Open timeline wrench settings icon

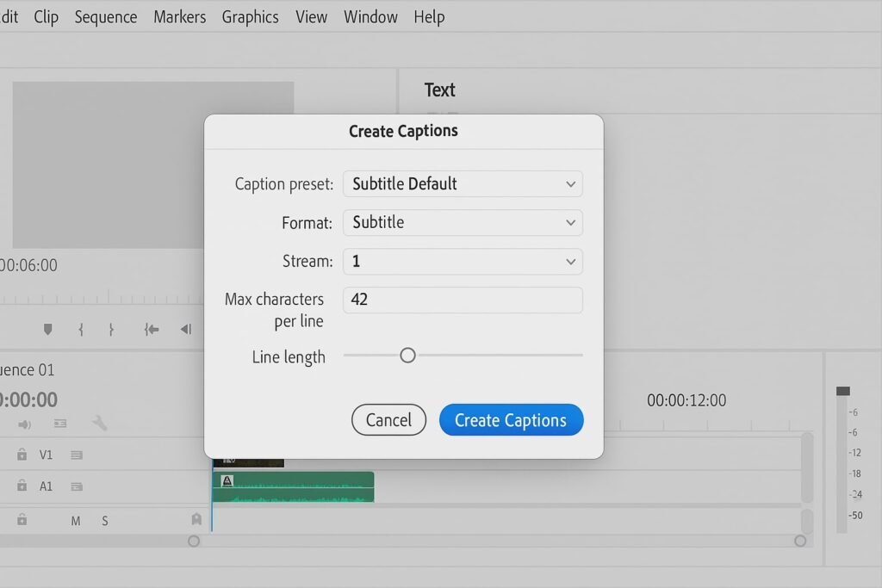99,424
